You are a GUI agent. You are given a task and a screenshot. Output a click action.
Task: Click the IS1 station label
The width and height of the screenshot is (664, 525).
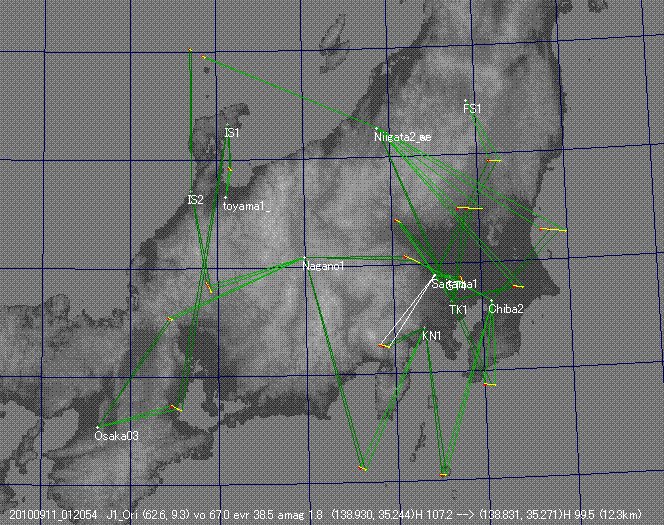pos(232,133)
